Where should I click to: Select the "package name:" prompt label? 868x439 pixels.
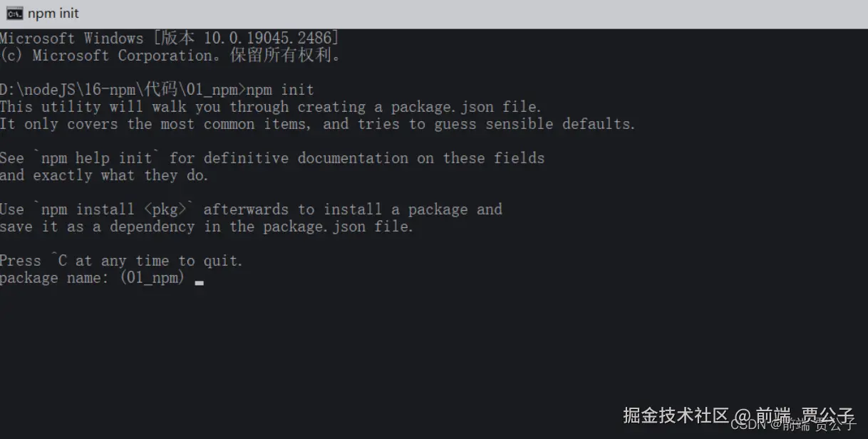pos(55,278)
